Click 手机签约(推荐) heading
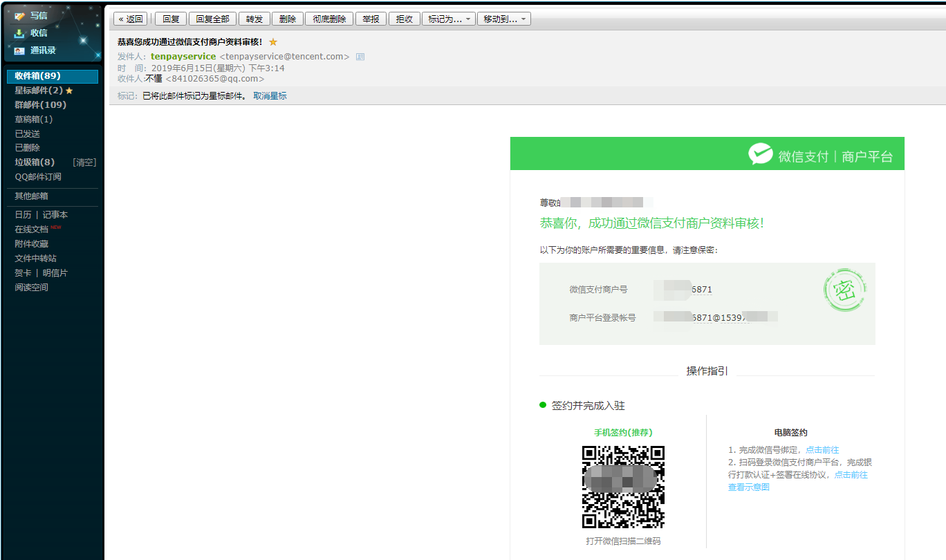This screenshot has height=560, width=946. click(623, 433)
